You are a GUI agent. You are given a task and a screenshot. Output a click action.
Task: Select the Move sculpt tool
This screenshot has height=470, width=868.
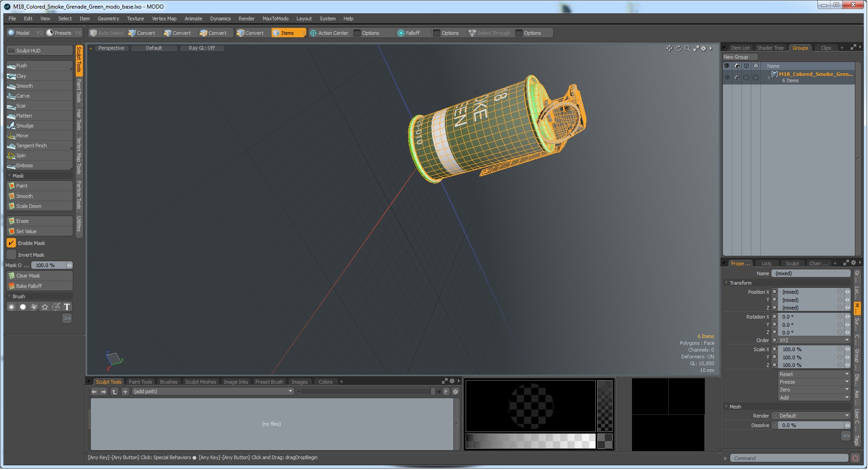(39, 136)
